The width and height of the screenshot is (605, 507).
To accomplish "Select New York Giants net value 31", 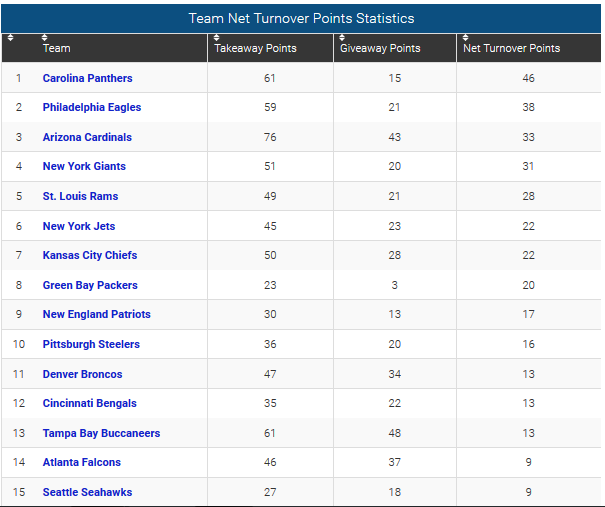I will click(528, 166).
